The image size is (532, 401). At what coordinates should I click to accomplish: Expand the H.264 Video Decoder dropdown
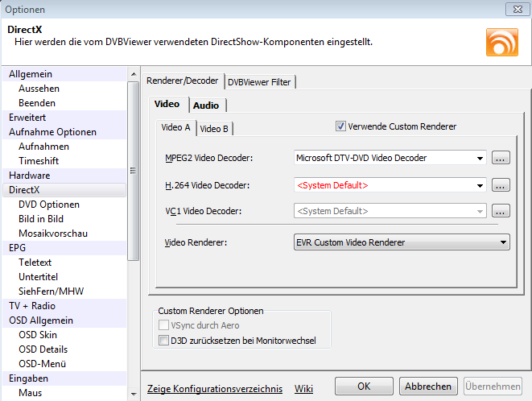390,185
